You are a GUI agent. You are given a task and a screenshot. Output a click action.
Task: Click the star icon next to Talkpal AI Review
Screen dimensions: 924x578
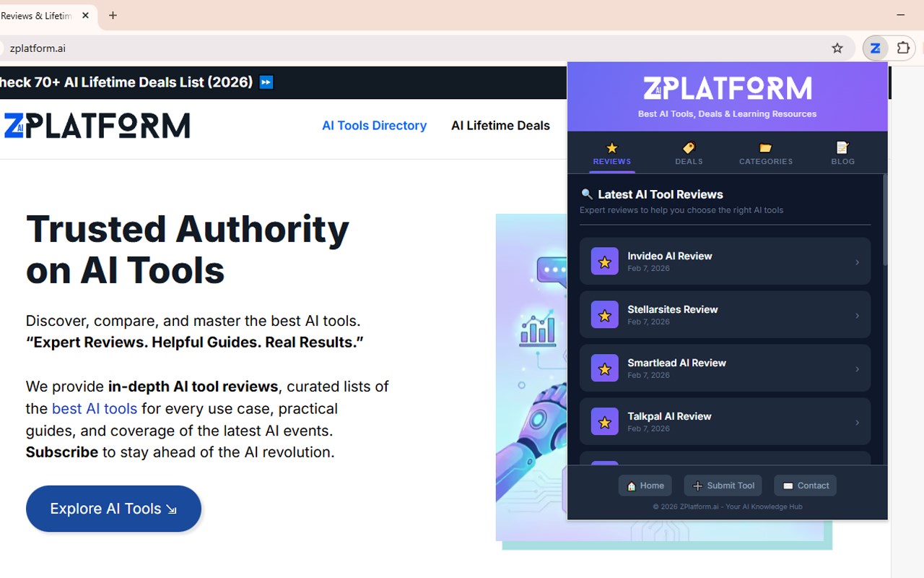click(x=605, y=422)
